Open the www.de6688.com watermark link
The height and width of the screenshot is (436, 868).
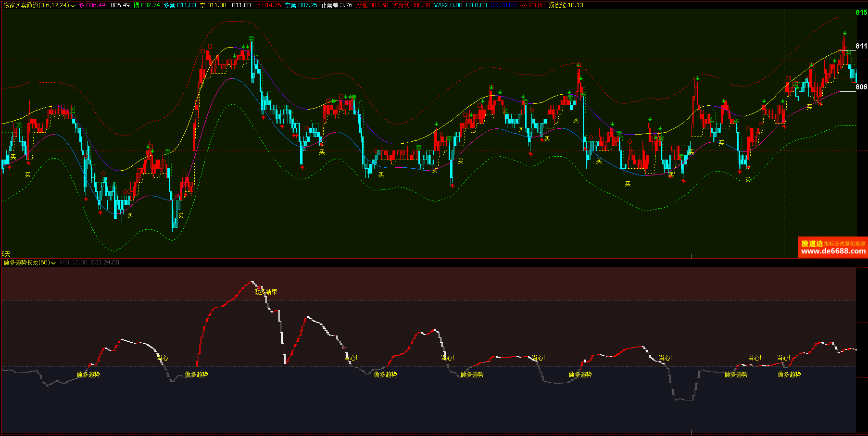[x=833, y=251]
